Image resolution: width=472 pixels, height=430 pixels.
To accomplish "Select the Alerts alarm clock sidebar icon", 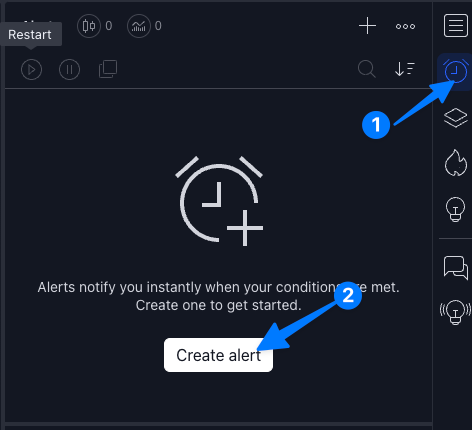I will 455,71.
